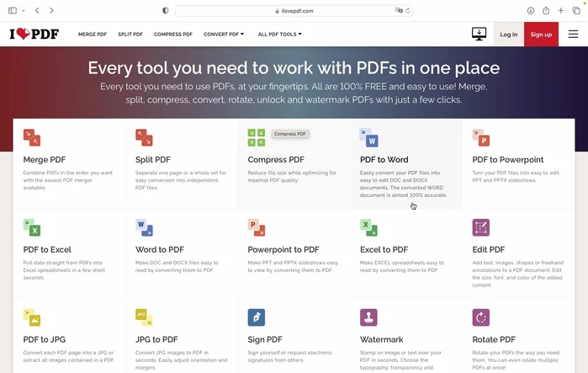588x373 pixels.
Task: Click 'Make EXCEL spreadsheets easy' description
Action: point(401,266)
